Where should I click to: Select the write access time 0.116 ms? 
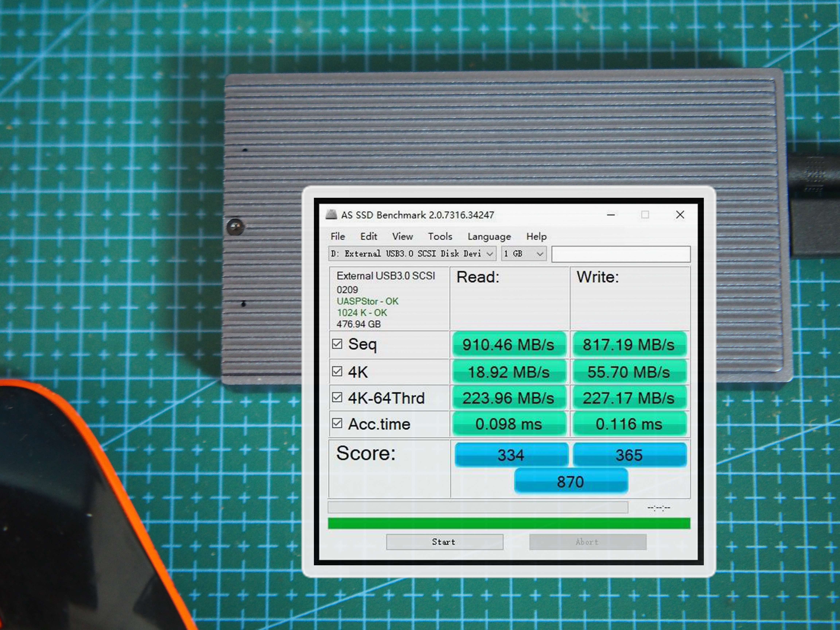coord(629,424)
